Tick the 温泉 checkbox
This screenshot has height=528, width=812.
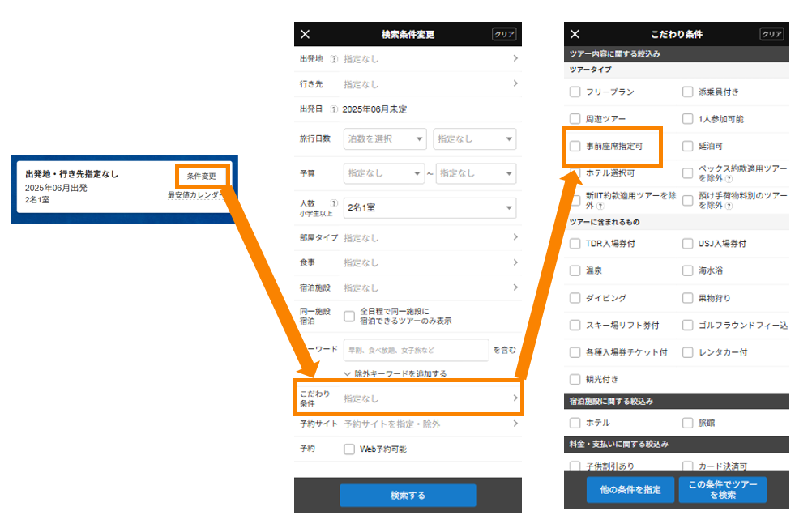[575, 271]
